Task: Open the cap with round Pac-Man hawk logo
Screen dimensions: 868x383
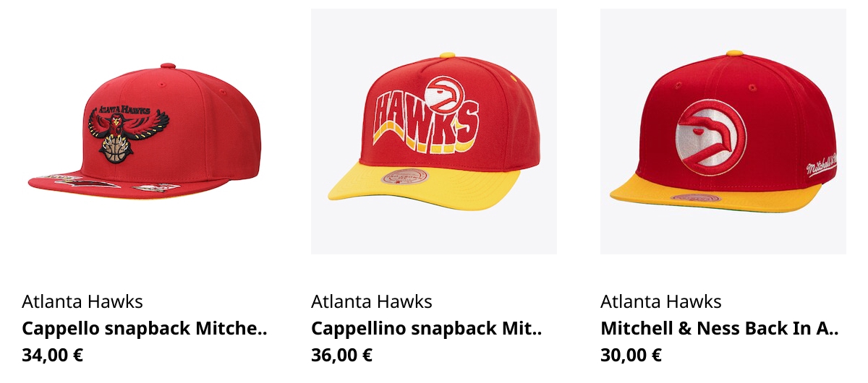Action: point(723,132)
